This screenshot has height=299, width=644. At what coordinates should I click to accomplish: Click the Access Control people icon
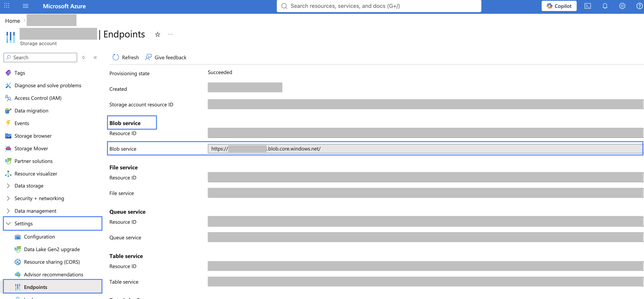click(x=8, y=98)
